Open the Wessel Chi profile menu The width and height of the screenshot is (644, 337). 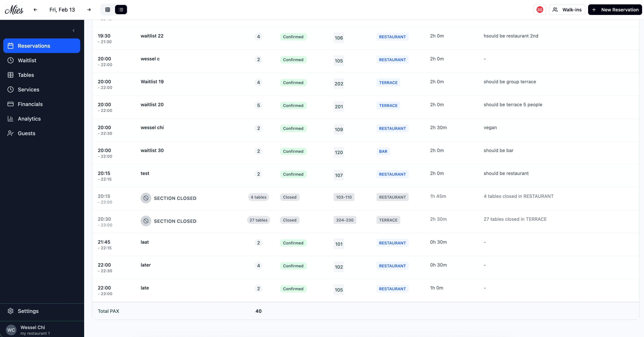32,330
